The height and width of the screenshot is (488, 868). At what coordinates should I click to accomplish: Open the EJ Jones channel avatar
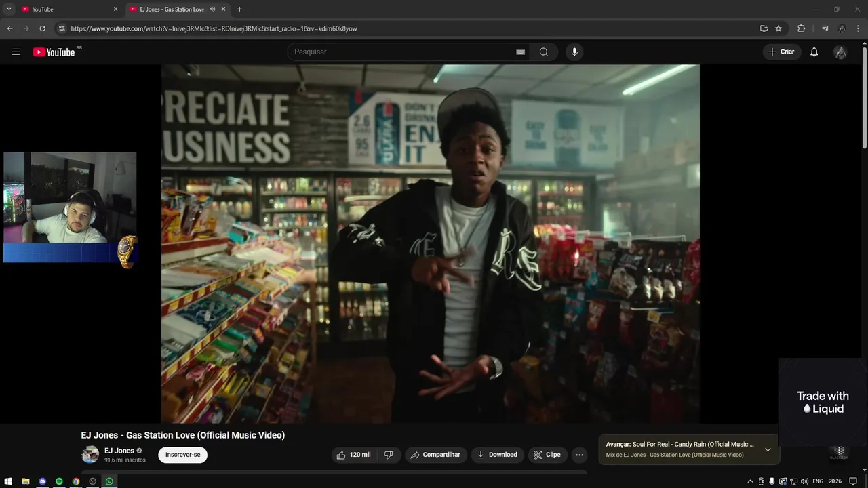90,455
